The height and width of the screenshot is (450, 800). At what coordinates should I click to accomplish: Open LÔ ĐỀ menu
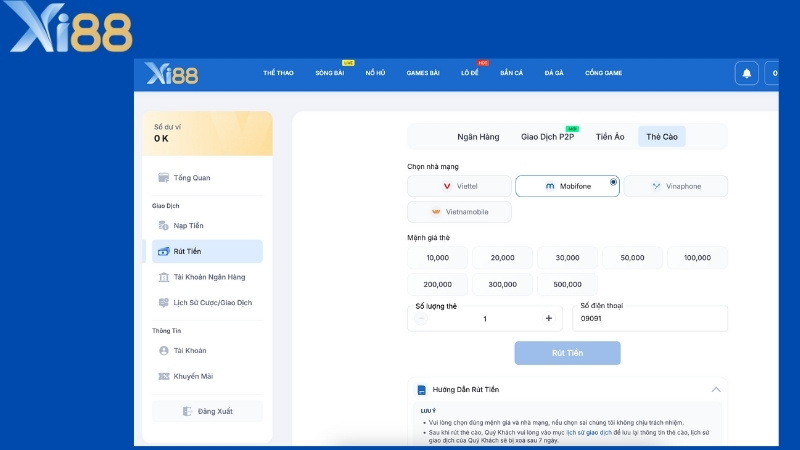(470, 73)
